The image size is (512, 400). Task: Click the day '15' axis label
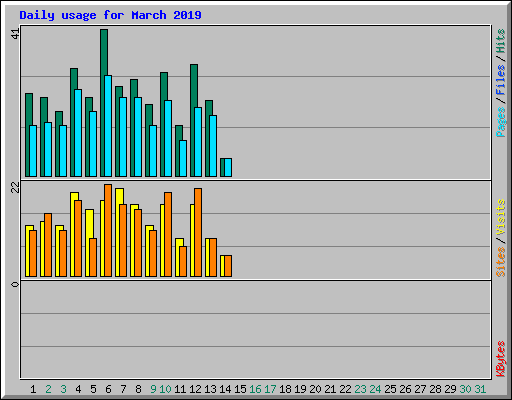[x=240, y=389]
